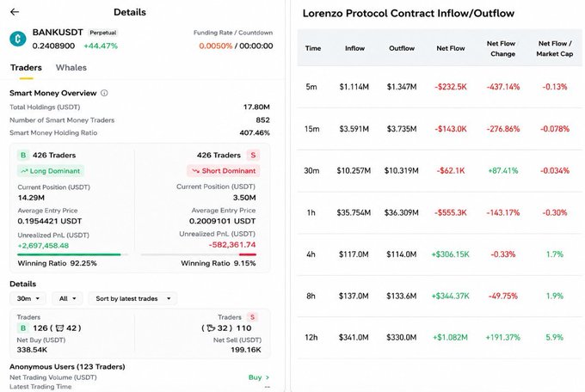Open the Buy link with chevron
Screen dimensions: 585x392
pos(259,377)
